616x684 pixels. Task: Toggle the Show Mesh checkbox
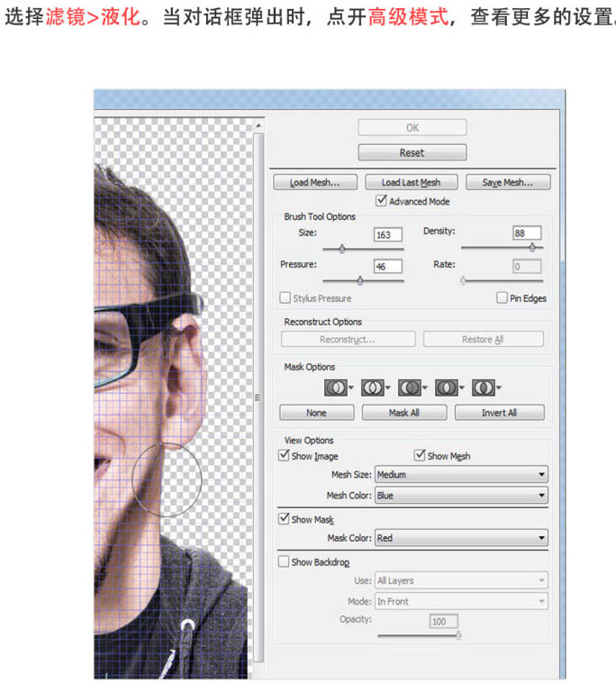[420, 455]
